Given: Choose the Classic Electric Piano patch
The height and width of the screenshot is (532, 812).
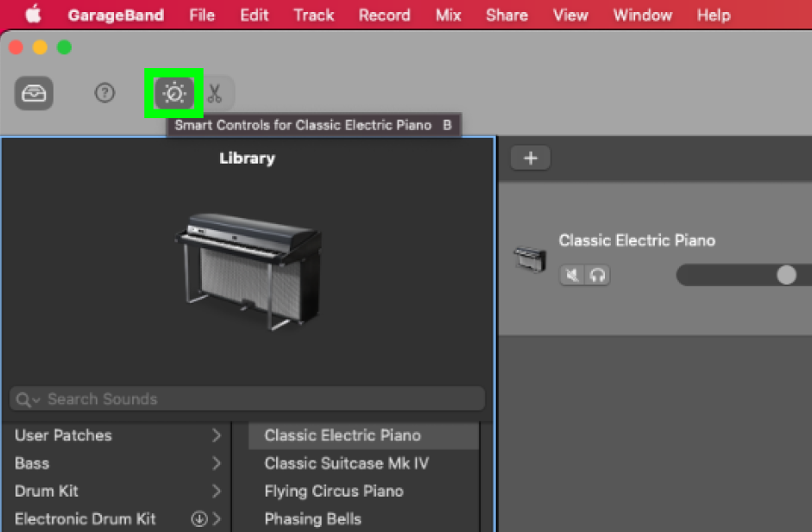Looking at the screenshot, I should tap(363, 435).
